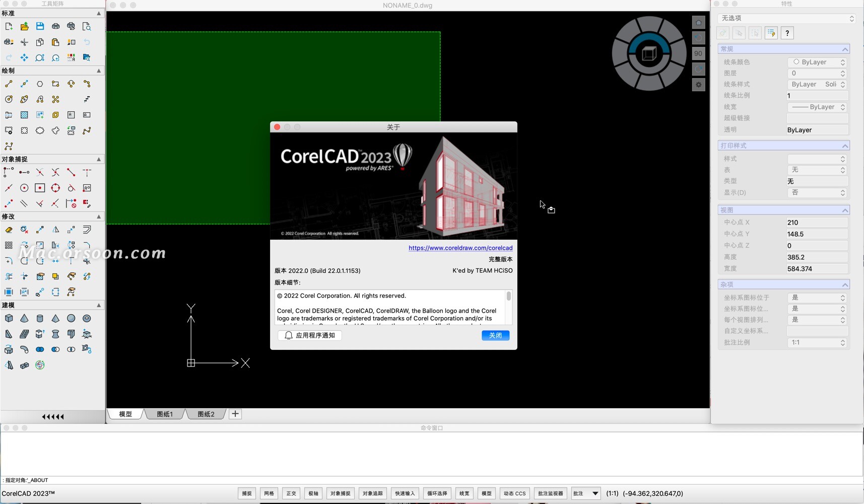Click the save icon in the standard toolbar

(40, 27)
